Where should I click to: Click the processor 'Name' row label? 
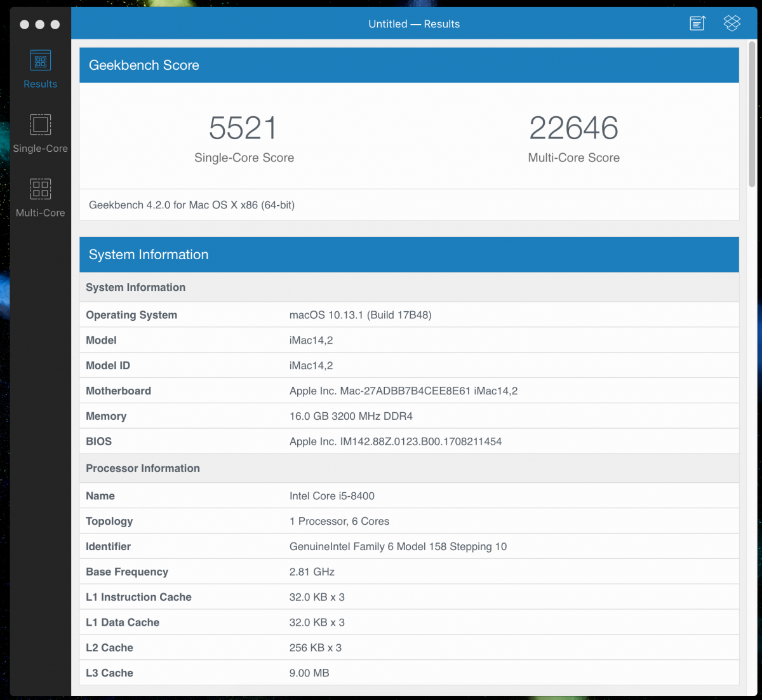click(x=100, y=496)
